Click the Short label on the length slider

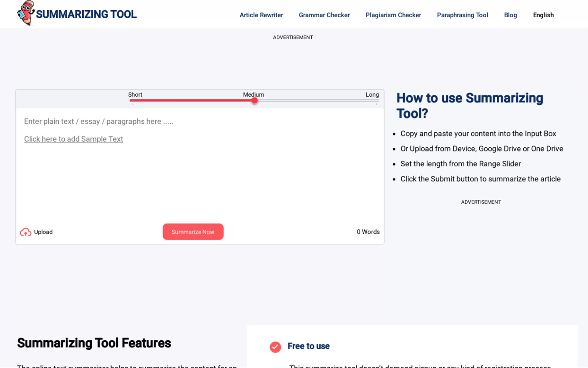pos(135,95)
